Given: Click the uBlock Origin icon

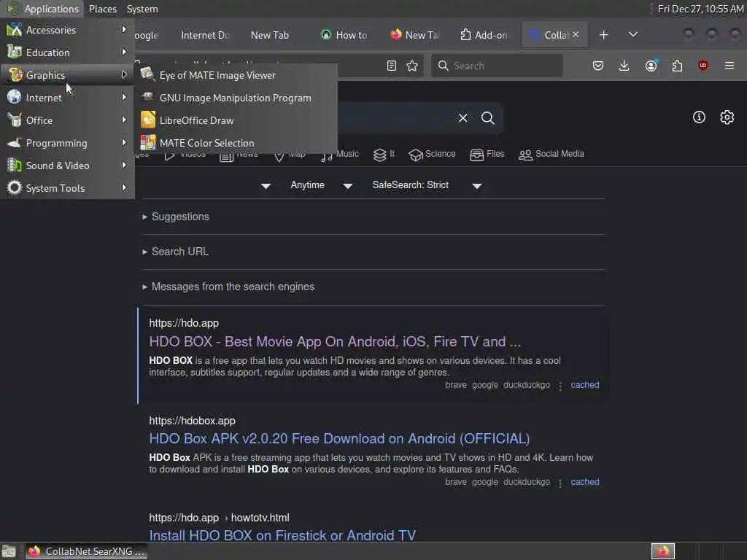Looking at the screenshot, I should pyautogui.click(x=703, y=66).
